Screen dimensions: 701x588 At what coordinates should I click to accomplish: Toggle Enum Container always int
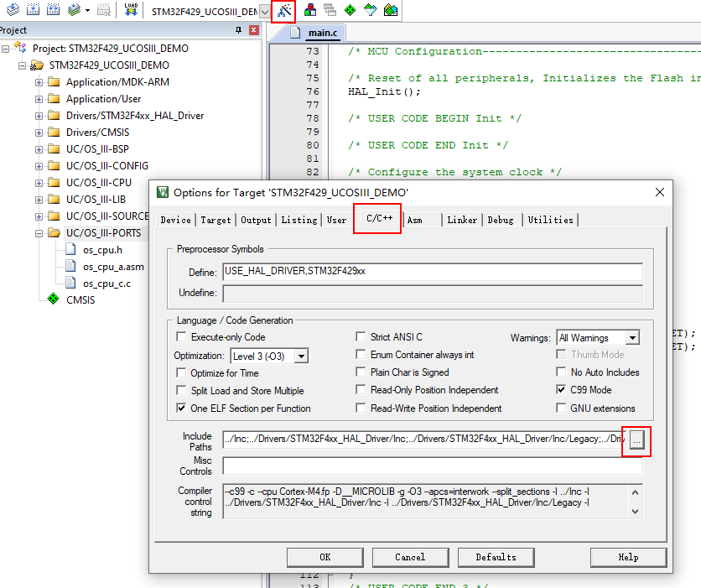click(361, 355)
